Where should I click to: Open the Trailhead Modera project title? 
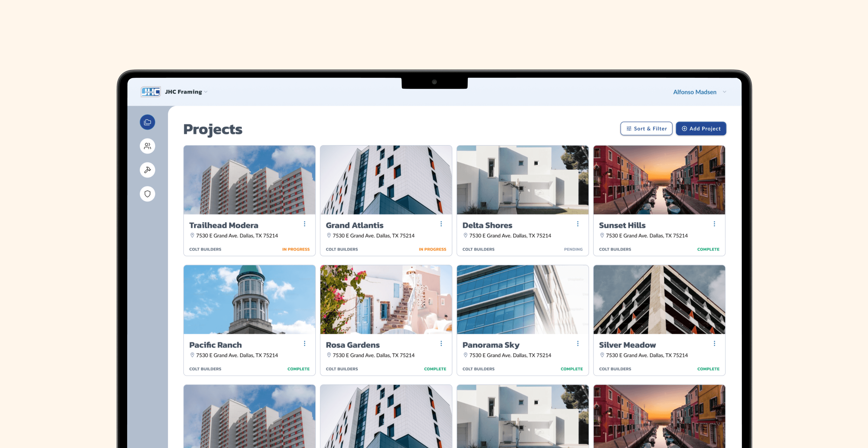pos(224,225)
